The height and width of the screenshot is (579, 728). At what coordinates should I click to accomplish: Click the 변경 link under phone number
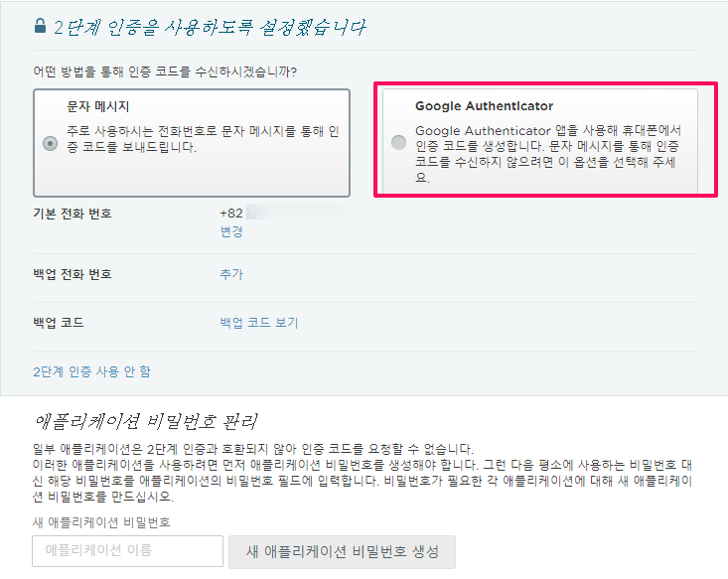[231, 231]
